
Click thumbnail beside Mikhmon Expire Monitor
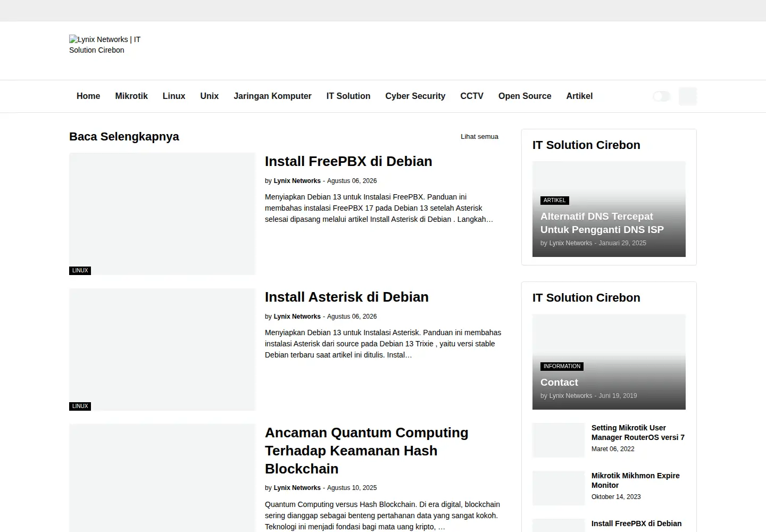559,488
